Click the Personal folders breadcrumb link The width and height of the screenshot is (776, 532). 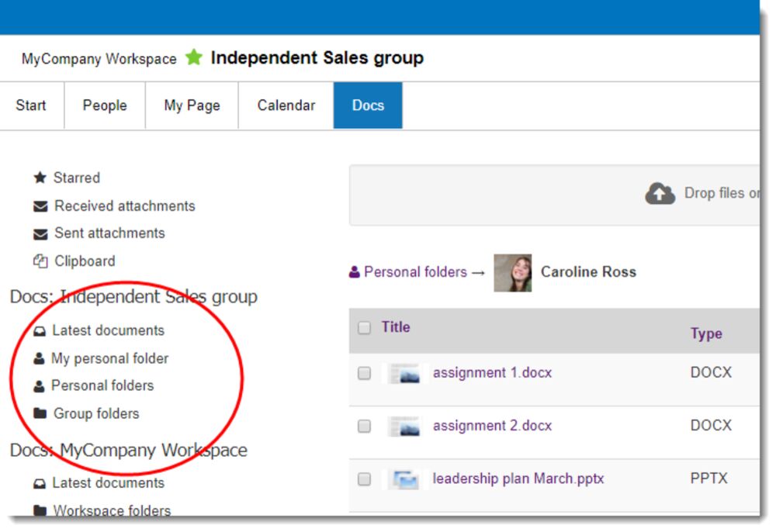pos(415,272)
